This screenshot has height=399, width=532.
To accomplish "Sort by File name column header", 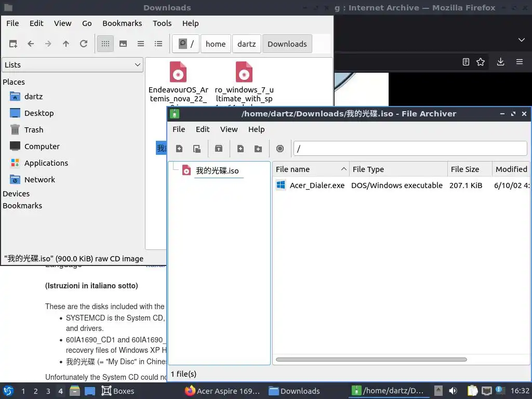I will (311, 169).
